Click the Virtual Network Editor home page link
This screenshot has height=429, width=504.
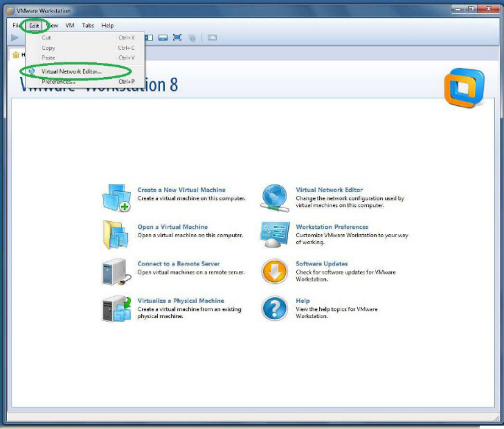tap(329, 190)
